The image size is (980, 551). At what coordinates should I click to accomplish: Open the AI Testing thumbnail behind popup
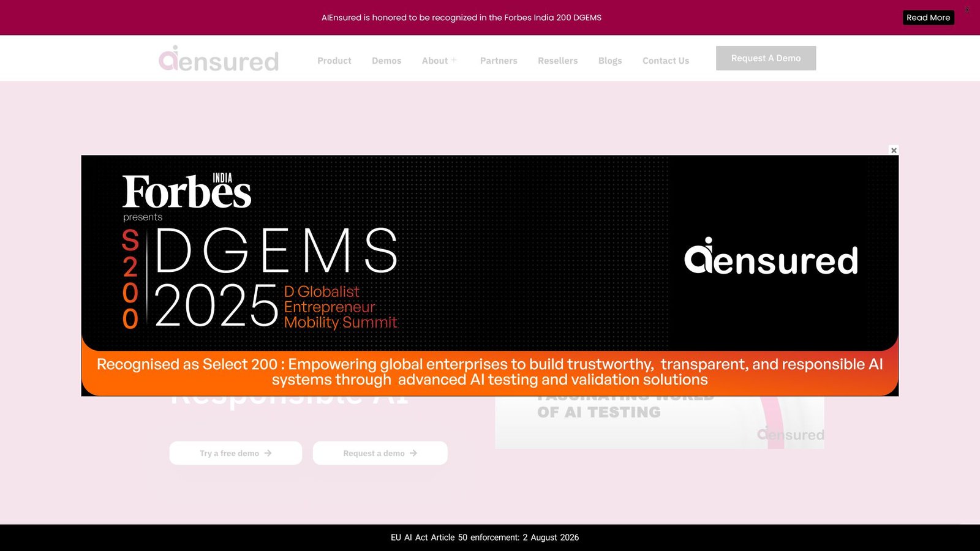[660, 422]
